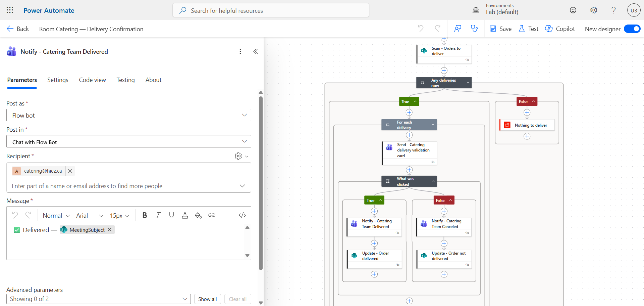Collapse the True branch under Any deliveries now
The height and width of the screenshot is (306, 644).
(415, 101)
